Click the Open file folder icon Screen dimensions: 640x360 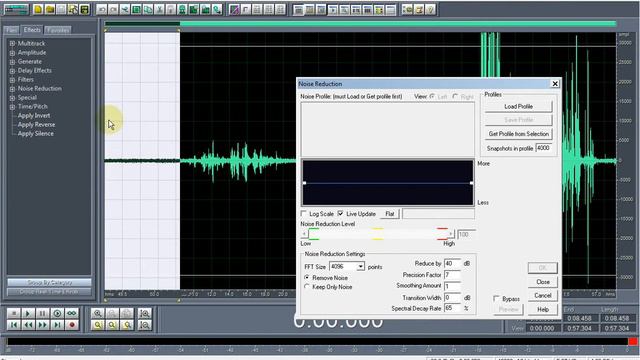50,9
